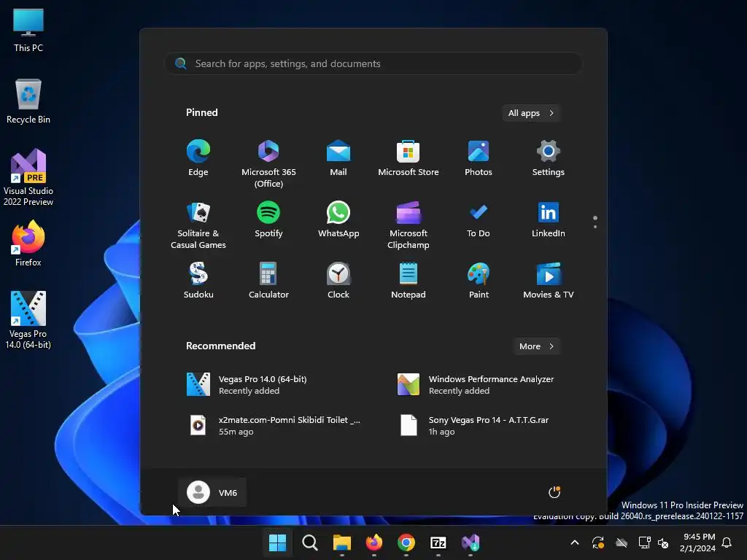This screenshot has width=747, height=560.
Task: Launch the Photos app
Action: (x=479, y=158)
